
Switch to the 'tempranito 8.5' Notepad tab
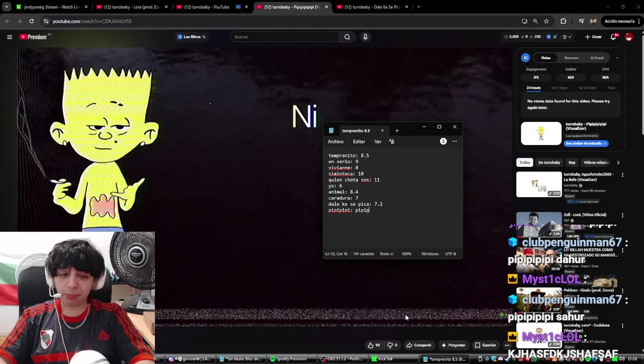[356, 131]
